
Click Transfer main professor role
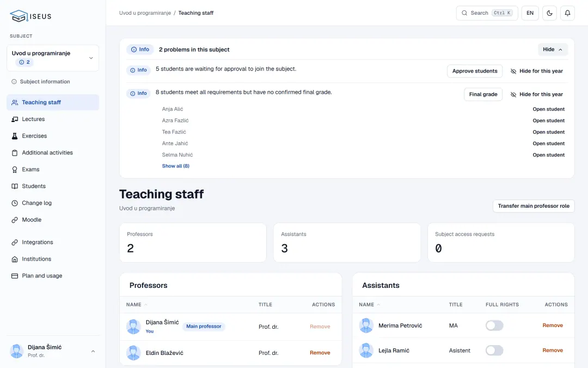click(534, 206)
